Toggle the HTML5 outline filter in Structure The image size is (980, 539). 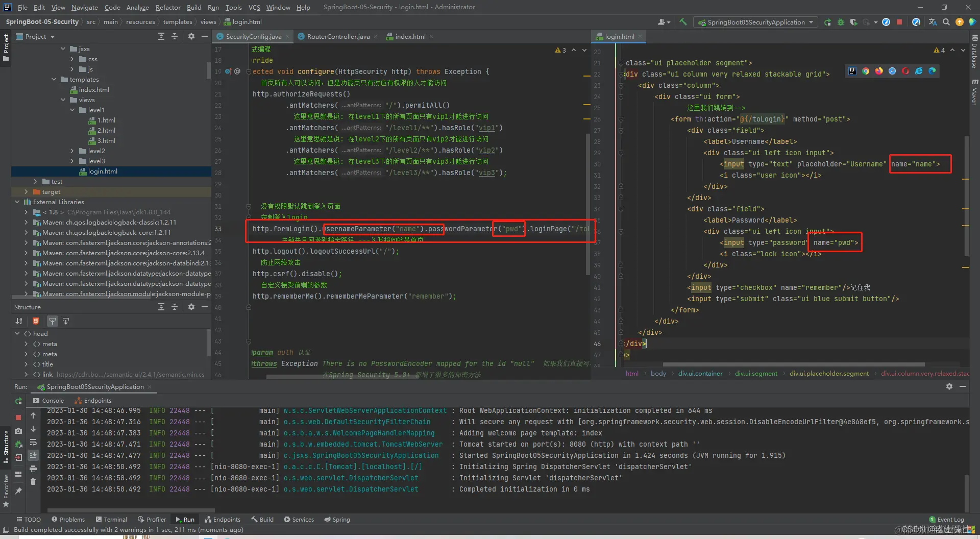coord(36,321)
